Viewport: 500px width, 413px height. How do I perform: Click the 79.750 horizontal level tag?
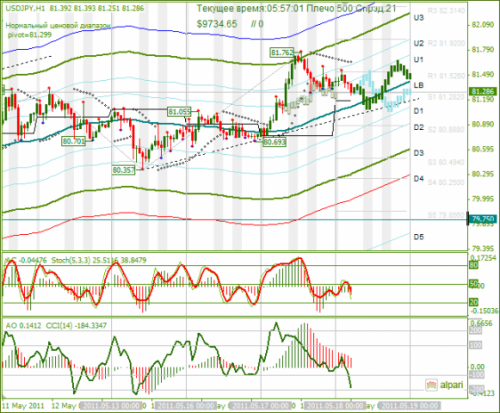pyautogui.click(x=483, y=219)
